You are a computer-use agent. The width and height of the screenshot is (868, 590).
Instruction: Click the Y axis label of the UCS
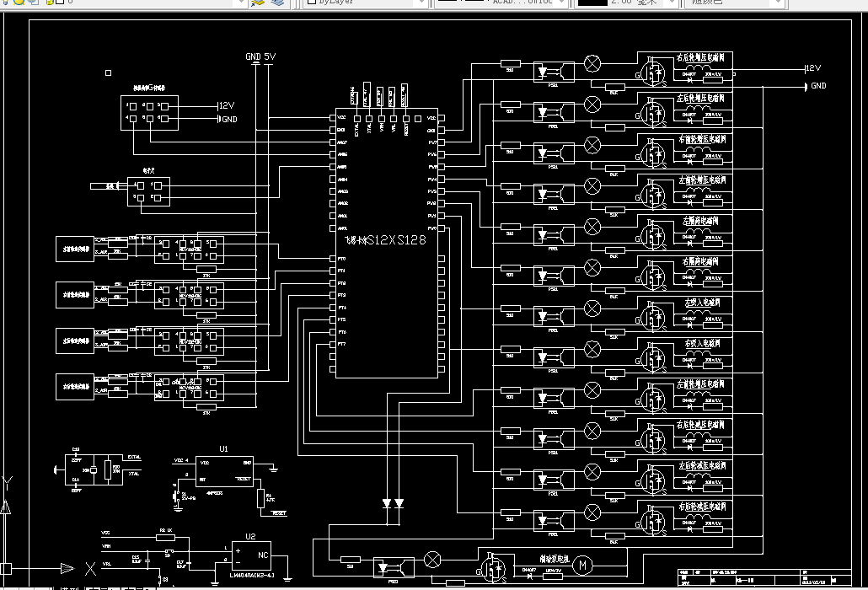click(x=7, y=483)
